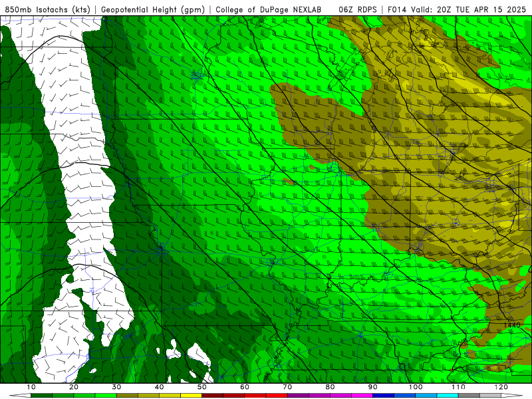Click the '120' colorbar scale label

click(501, 387)
